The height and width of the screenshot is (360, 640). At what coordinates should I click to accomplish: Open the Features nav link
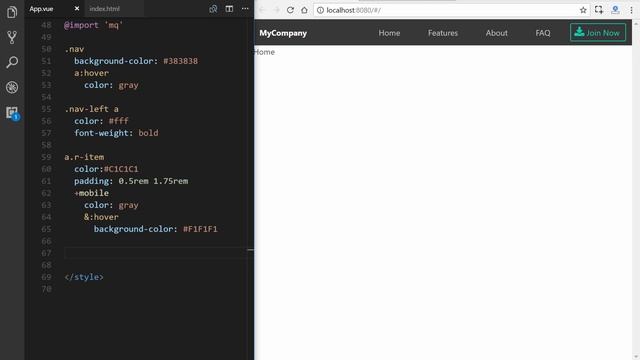[x=442, y=33]
